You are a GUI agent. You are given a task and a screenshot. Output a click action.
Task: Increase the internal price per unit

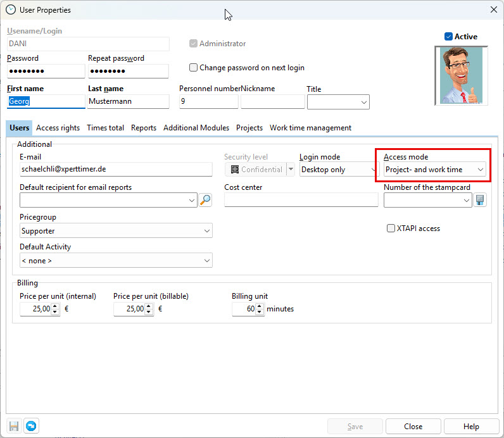coord(55,306)
